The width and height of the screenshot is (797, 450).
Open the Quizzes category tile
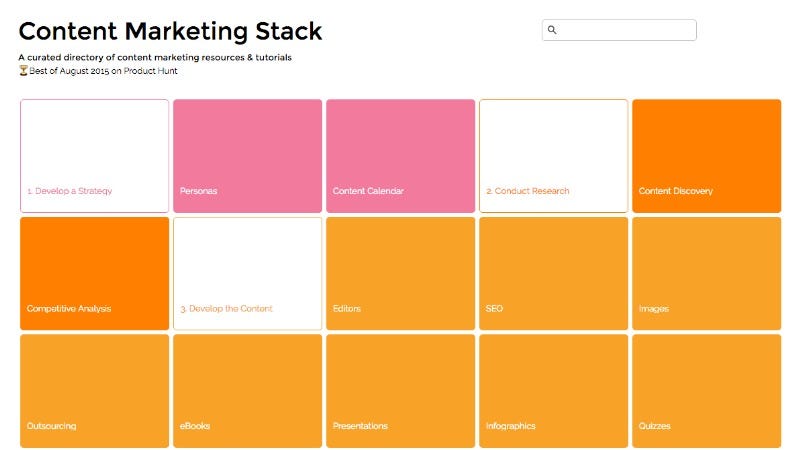coord(706,390)
